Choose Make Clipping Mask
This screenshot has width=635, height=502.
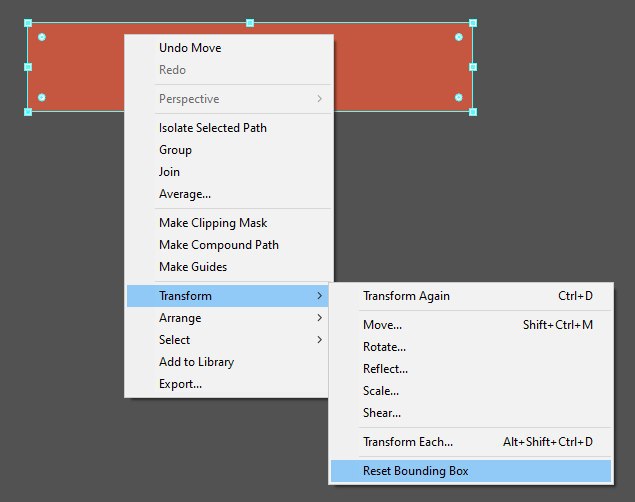coord(229,223)
